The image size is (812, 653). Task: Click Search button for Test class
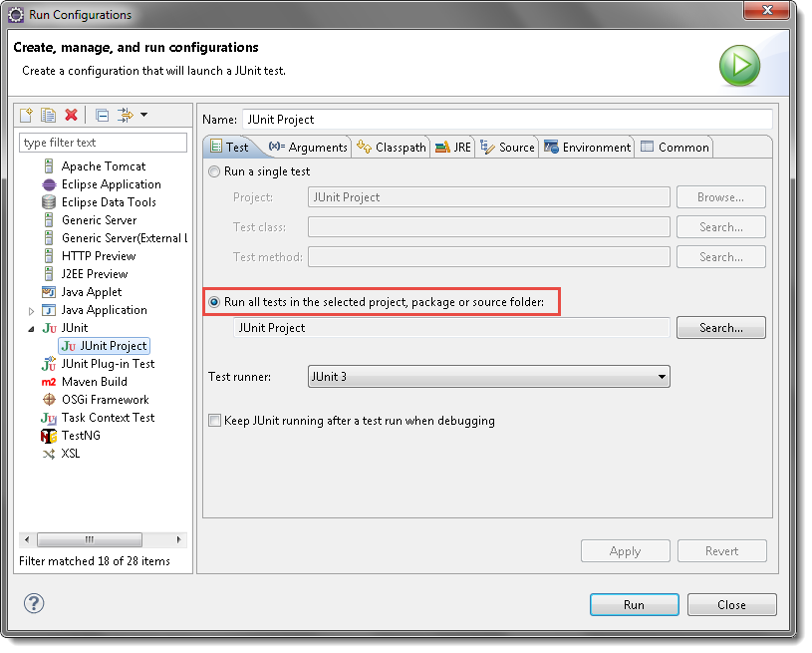coord(721,227)
